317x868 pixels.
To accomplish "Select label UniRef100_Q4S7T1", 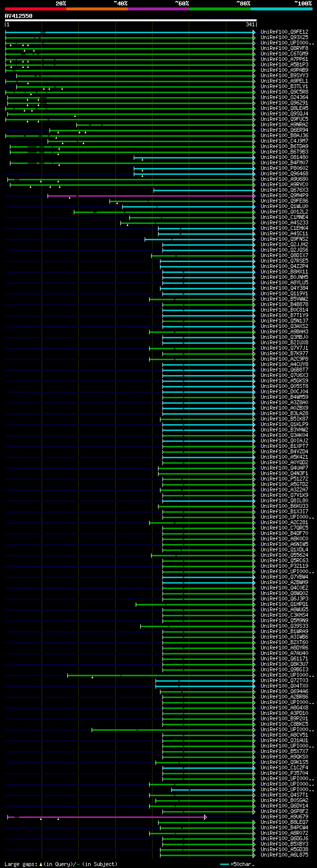I will [284, 795].
